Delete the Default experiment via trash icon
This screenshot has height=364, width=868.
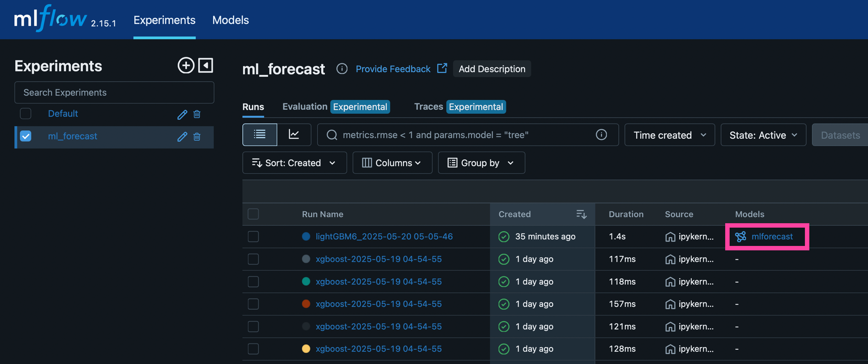pos(197,114)
